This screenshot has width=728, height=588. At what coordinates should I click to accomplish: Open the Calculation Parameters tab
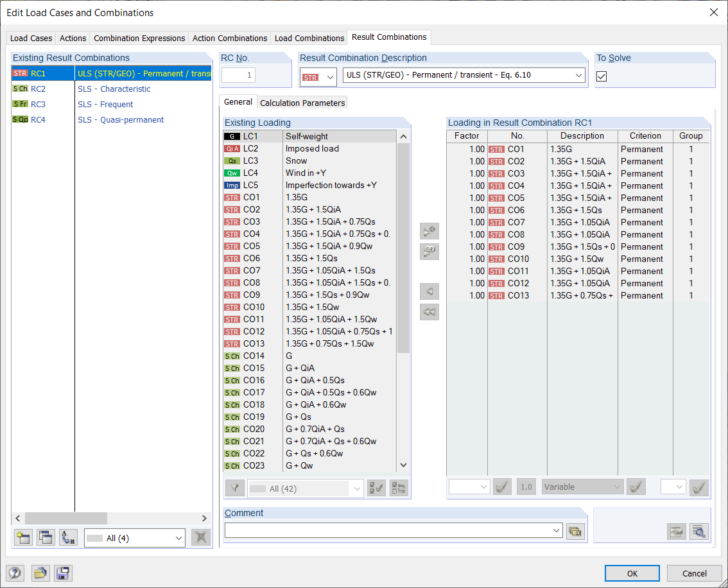302,103
